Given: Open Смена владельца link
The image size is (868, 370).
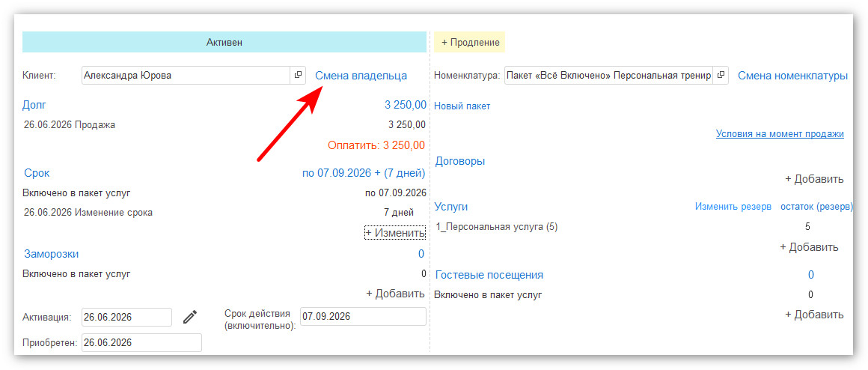Looking at the screenshot, I should (361, 76).
